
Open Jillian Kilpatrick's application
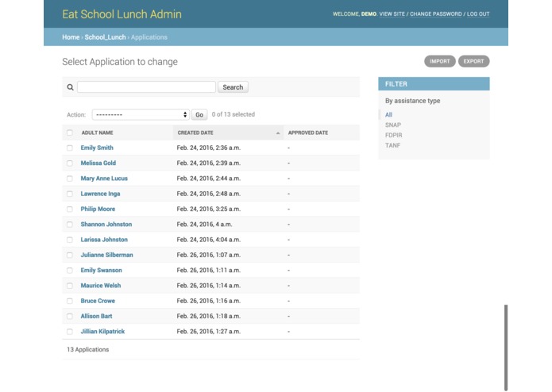point(102,331)
